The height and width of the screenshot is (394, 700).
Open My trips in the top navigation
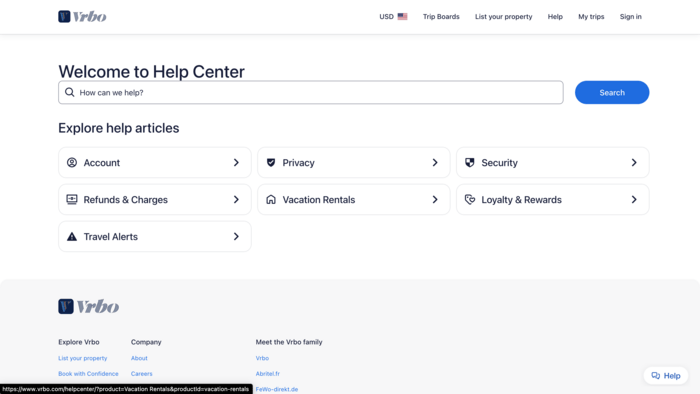tap(591, 17)
